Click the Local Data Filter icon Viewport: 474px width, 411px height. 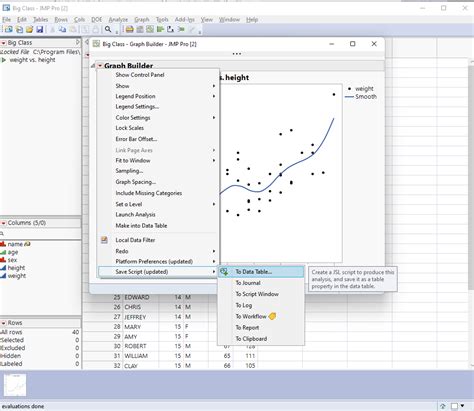[104, 240]
